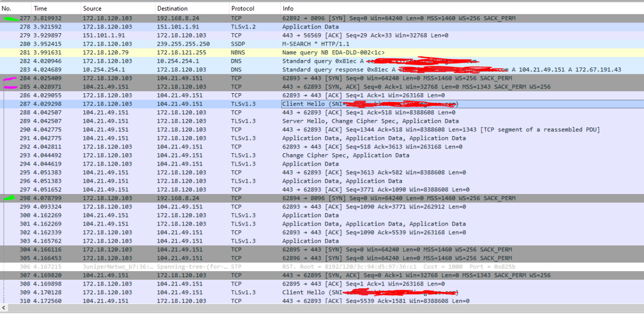Select packet 292 ACK Ack=3613
644x314 pixels.
click(x=322, y=147)
